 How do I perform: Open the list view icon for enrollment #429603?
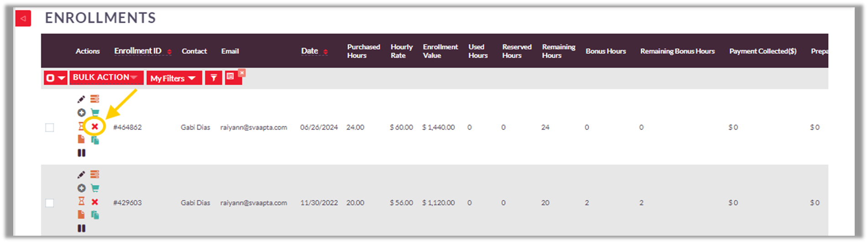(94, 175)
